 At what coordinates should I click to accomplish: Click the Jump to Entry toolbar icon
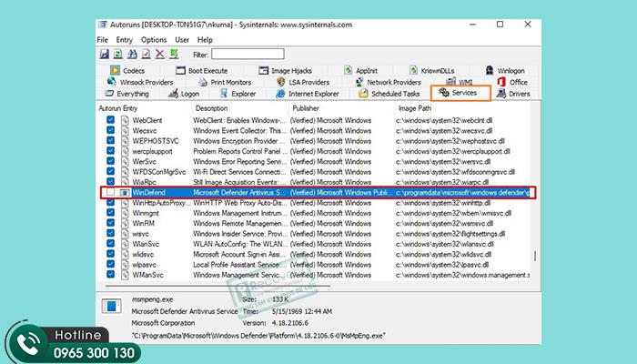[x=175, y=54]
